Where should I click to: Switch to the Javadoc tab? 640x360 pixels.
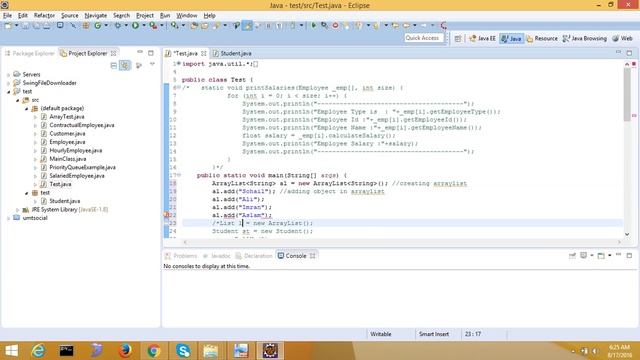pos(217,256)
